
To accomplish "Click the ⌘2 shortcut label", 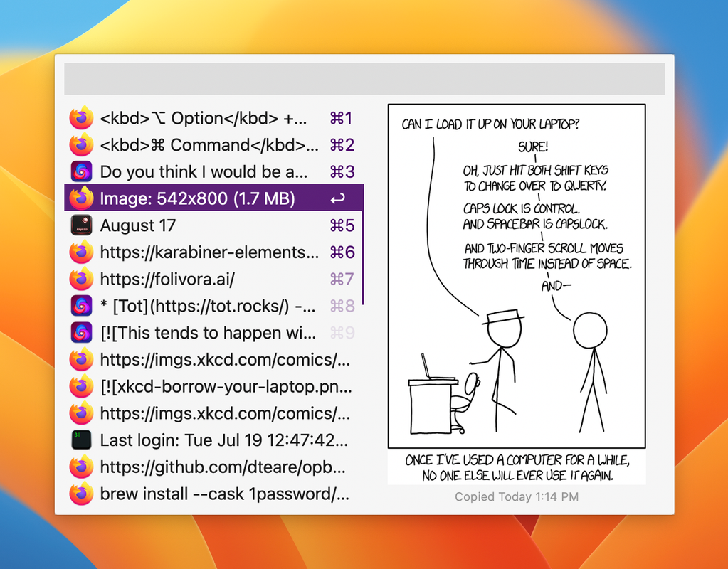I will pyautogui.click(x=342, y=145).
